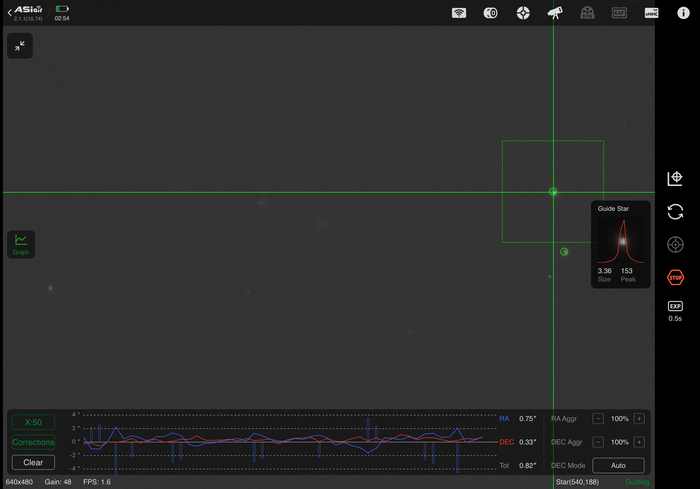700x489 pixels.
Task: Open the eMMC storage icon
Action: click(x=651, y=13)
